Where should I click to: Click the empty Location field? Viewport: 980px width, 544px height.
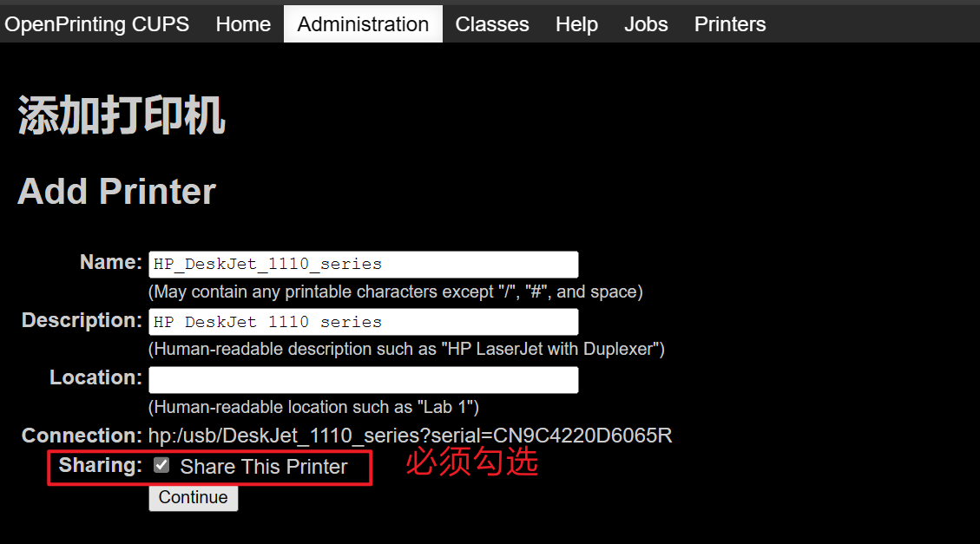[363, 380]
